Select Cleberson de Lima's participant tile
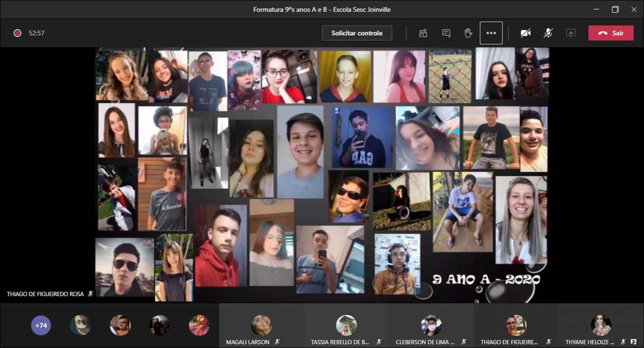 pos(431,326)
